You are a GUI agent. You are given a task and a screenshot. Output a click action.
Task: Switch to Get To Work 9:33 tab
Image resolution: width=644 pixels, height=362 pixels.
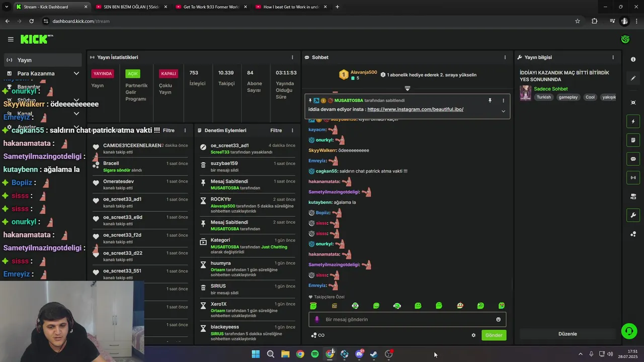point(211,7)
